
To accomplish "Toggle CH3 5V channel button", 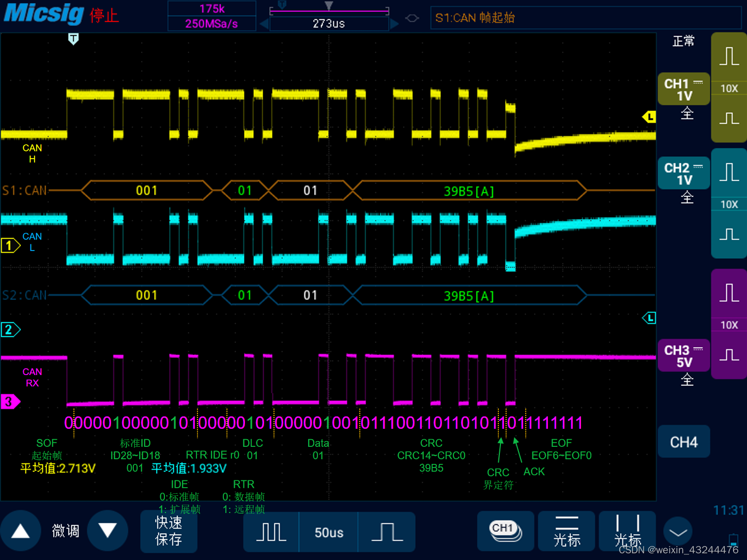I will (x=683, y=356).
